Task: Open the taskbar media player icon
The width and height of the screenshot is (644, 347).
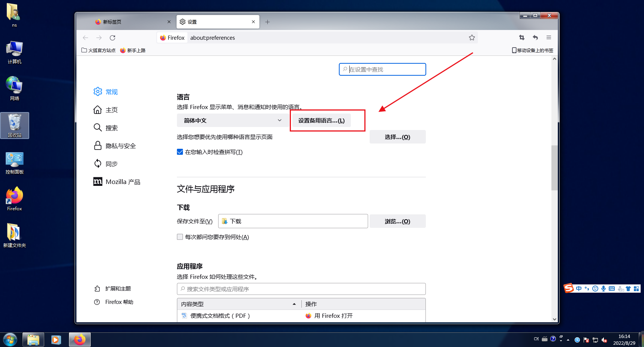Action: [x=56, y=340]
